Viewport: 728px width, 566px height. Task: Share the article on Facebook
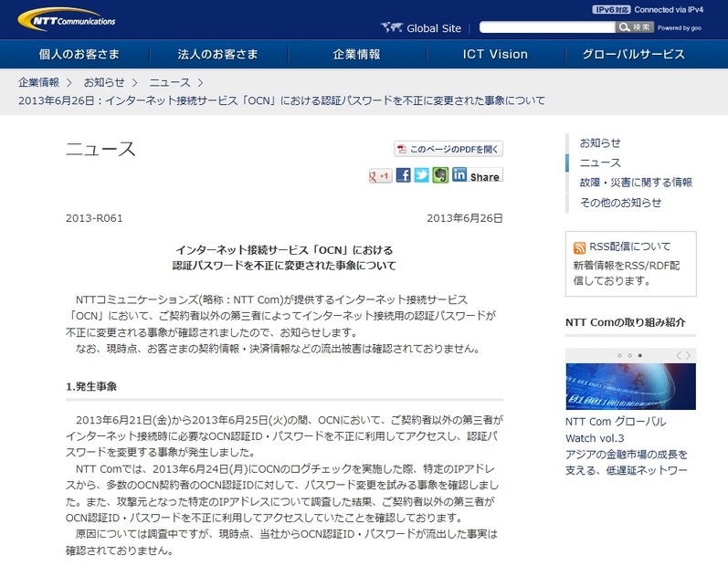[403, 175]
